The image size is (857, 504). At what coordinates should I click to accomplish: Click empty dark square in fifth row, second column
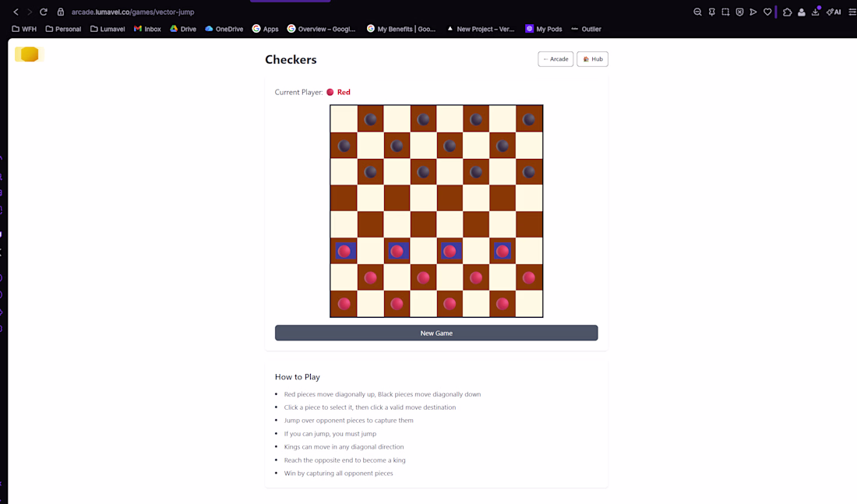pos(371,224)
